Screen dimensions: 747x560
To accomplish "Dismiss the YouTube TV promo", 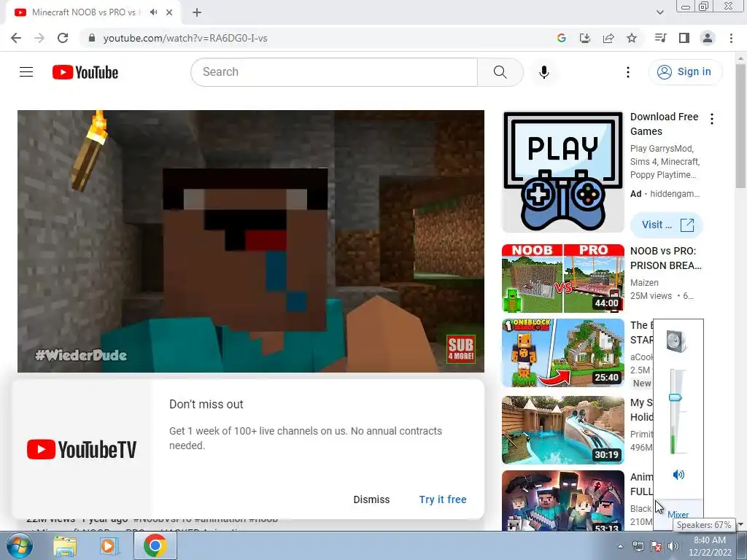I will coord(371,499).
